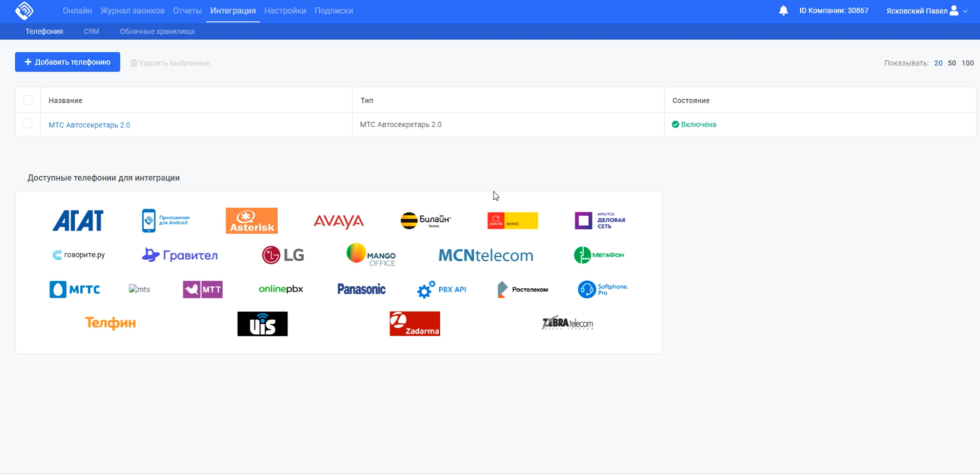
Task: Pick the Гравител integration logo
Action: (x=180, y=255)
